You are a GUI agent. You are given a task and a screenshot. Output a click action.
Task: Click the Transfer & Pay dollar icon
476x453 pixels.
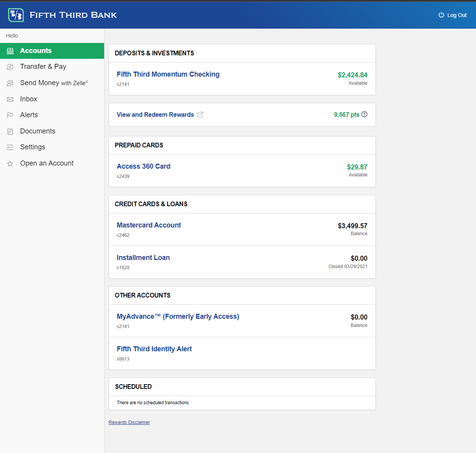[x=10, y=67]
